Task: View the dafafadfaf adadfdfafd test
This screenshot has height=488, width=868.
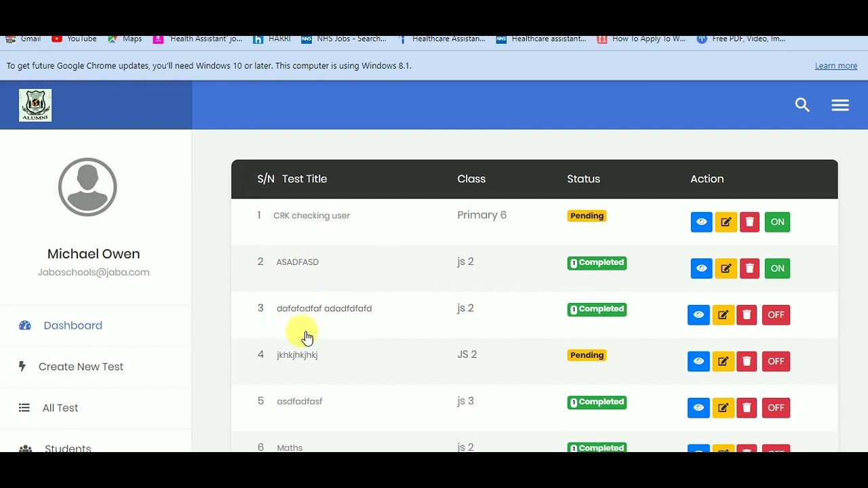Action: pos(698,314)
